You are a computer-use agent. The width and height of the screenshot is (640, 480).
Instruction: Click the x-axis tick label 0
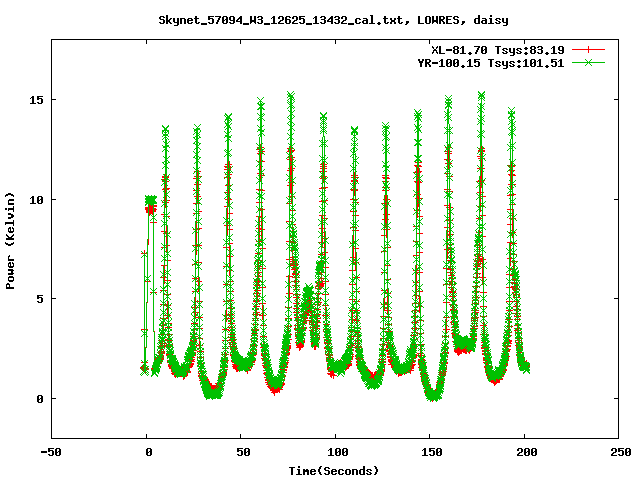click(x=149, y=452)
